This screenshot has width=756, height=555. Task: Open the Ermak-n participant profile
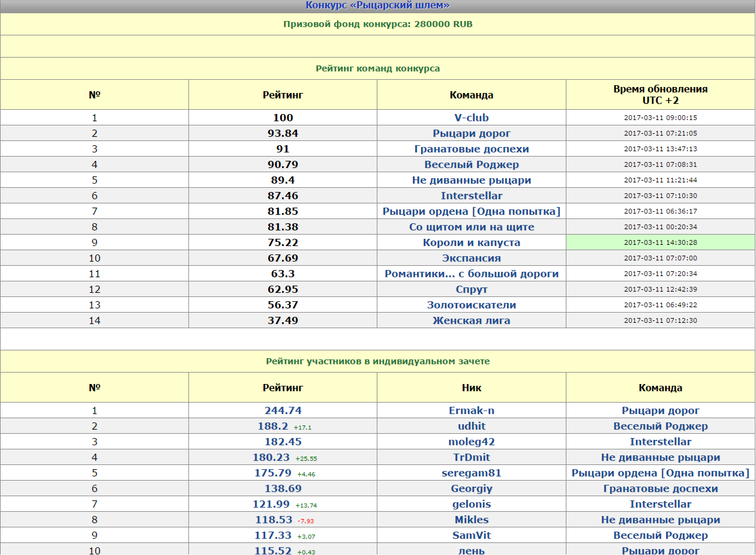click(472, 410)
